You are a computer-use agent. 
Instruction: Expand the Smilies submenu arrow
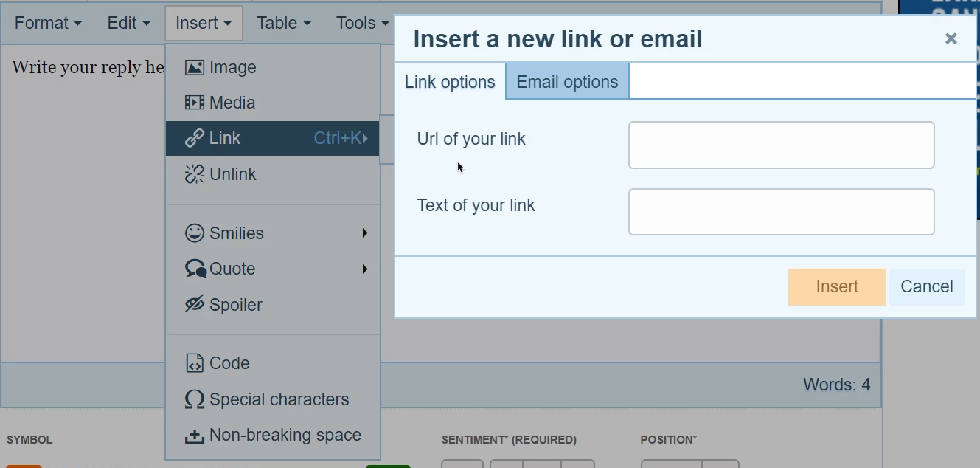(365, 233)
